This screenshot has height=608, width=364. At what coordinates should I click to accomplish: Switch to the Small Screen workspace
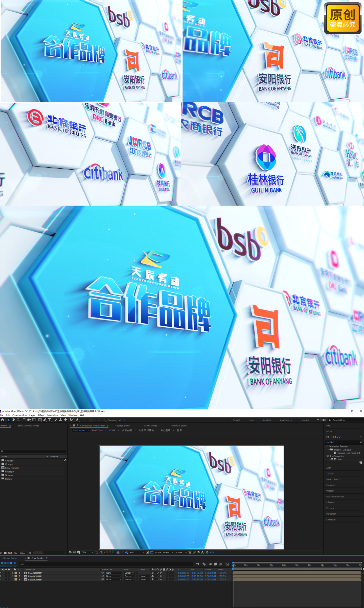(x=286, y=420)
